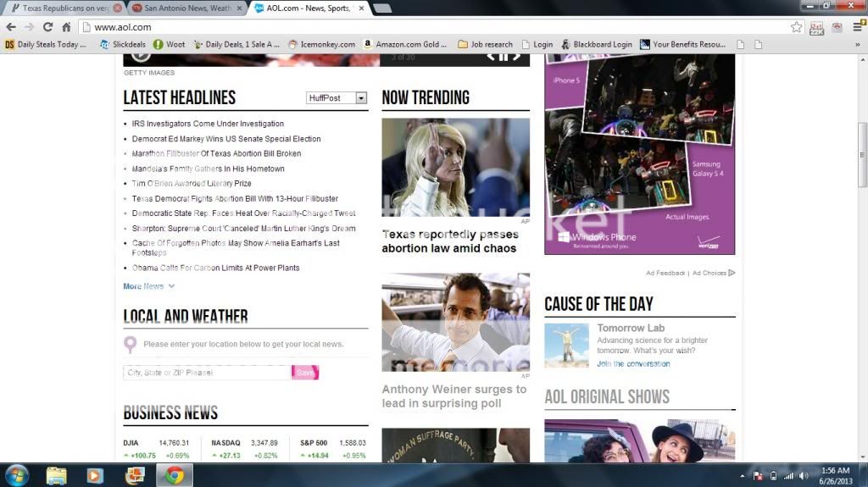This screenshot has height=487, width=868.
Task: Open Windows Explorer from the taskbar
Action: (57, 475)
